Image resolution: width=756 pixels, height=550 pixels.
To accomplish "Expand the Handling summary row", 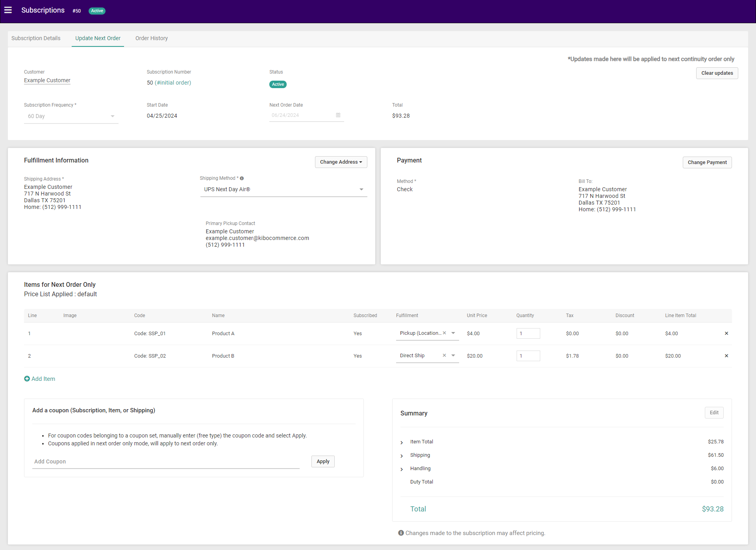I will pos(402,469).
